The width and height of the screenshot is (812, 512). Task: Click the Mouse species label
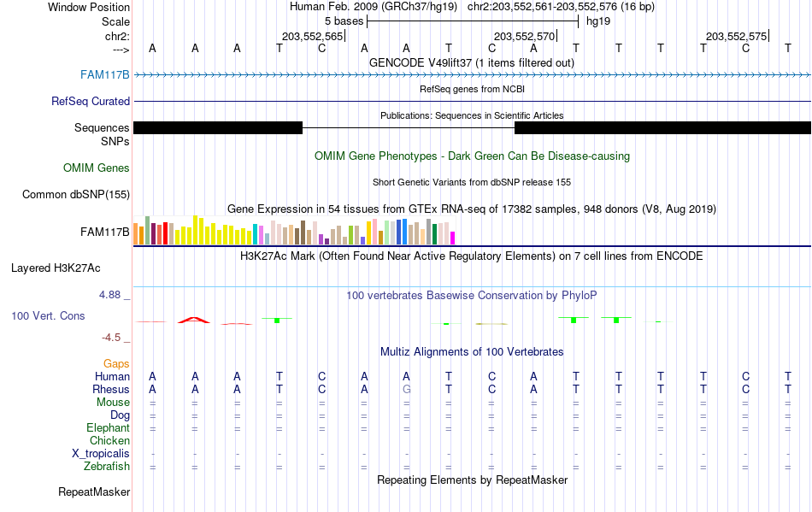[x=113, y=403]
